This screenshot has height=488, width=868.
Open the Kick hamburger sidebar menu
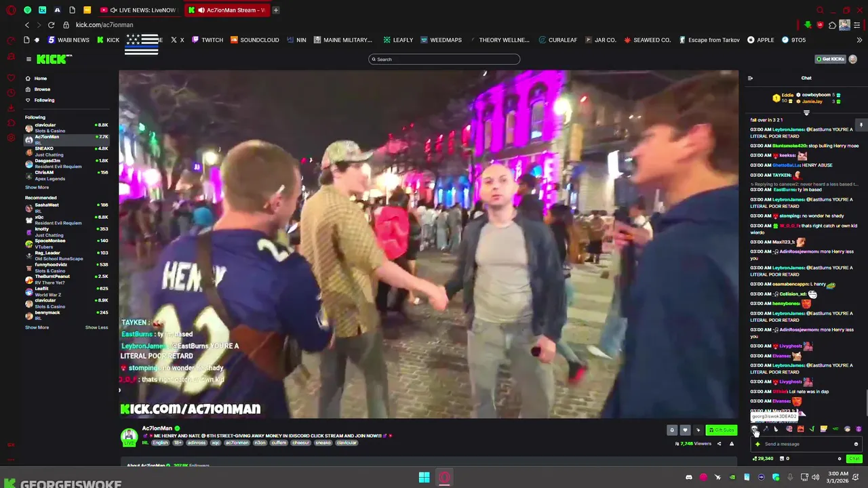pos(28,60)
